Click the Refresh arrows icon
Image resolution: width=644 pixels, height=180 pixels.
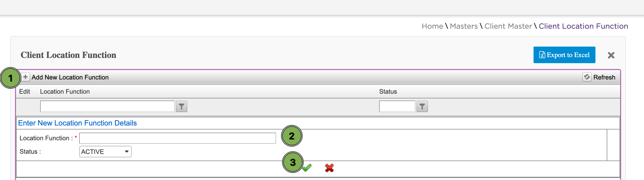click(587, 77)
